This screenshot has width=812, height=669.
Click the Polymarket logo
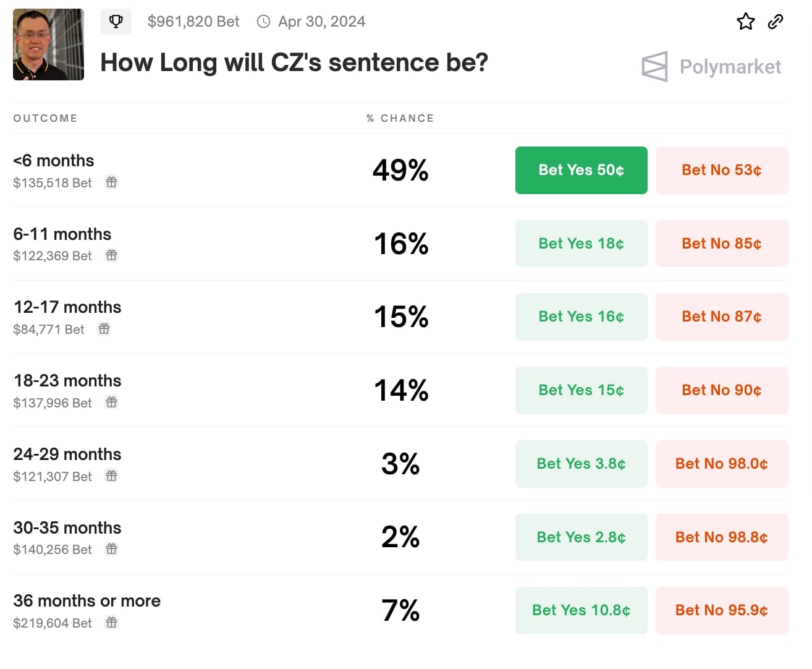point(711,66)
